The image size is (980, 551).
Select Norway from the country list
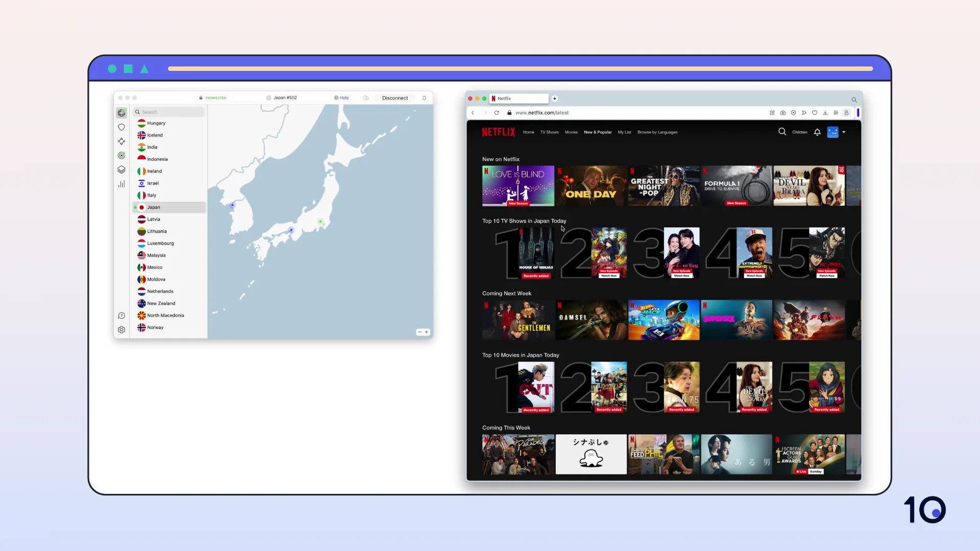tap(155, 328)
